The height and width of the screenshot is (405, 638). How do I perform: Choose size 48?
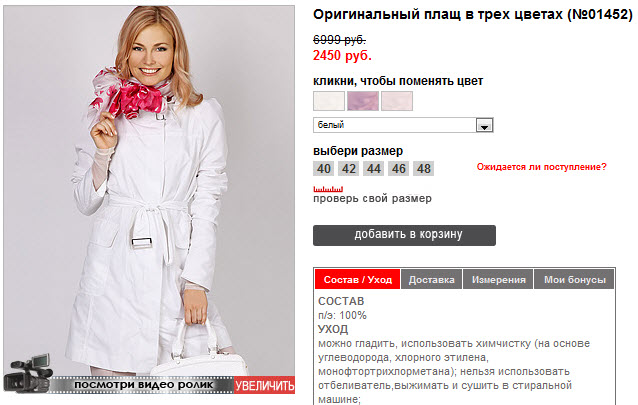[424, 169]
